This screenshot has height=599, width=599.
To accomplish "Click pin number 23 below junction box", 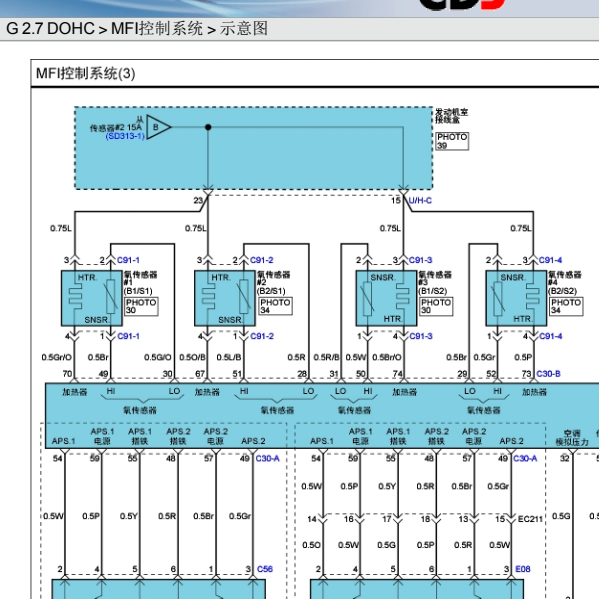I will [x=198, y=201].
